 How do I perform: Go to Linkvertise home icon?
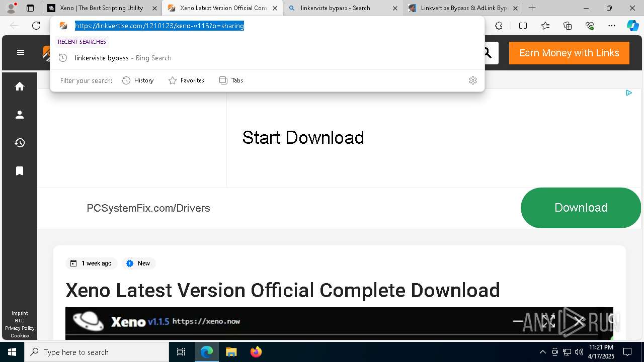click(20, 86)
